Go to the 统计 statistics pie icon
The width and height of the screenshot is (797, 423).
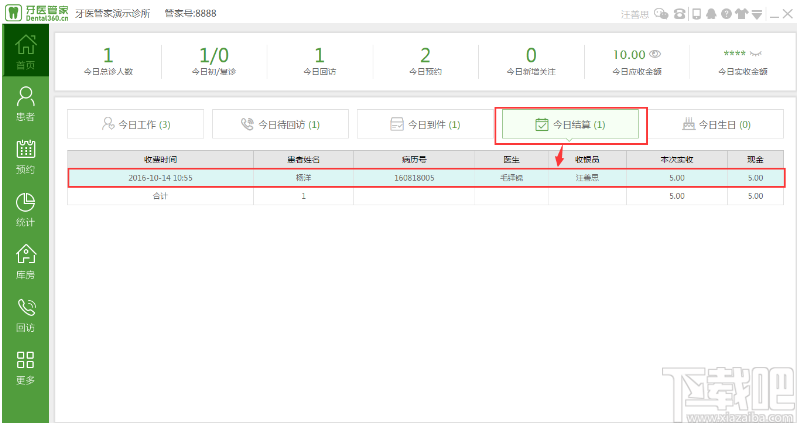coord(25,209)
